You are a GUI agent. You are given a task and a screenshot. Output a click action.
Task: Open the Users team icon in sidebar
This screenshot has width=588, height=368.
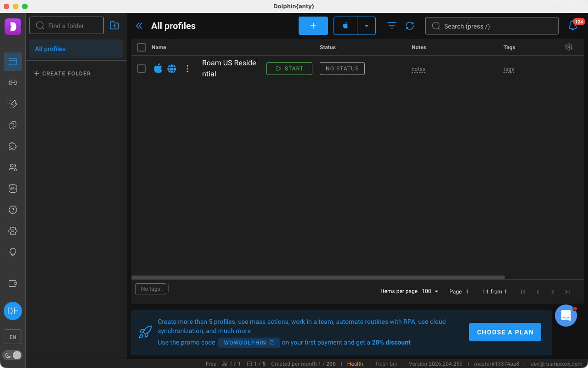tap(13, 167)
